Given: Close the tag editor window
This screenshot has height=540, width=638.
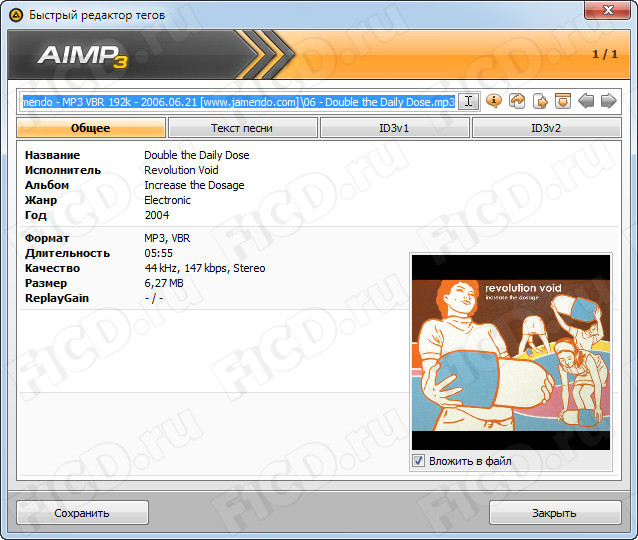Looking at the screenshot, I should tap(608, 10).
